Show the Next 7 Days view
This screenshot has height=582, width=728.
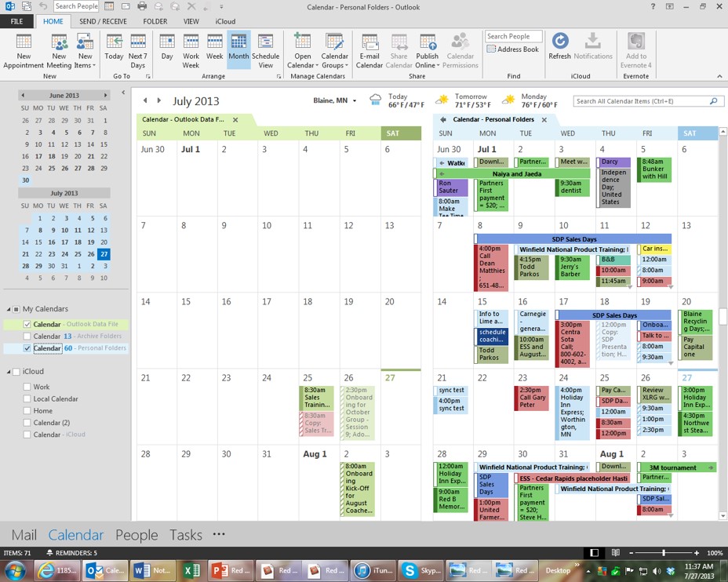[x=138, y=51]
